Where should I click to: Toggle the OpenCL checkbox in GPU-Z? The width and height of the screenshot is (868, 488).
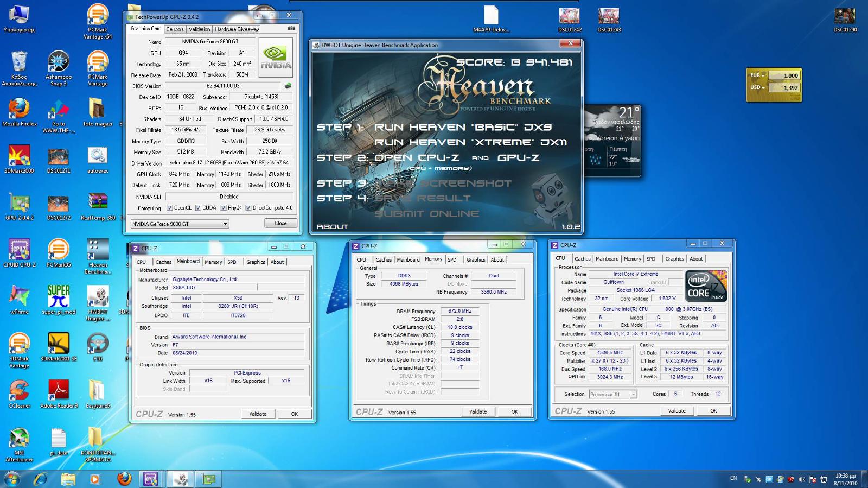[x=170, y=208]
